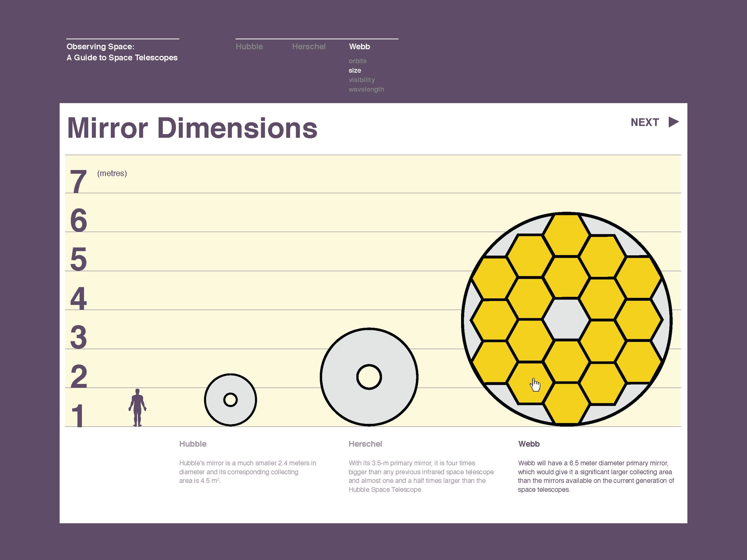This screenshot has width=747, height=560.
Task: Click the Webb 6.5 meter description text
Action: click(x=596, y=476)
